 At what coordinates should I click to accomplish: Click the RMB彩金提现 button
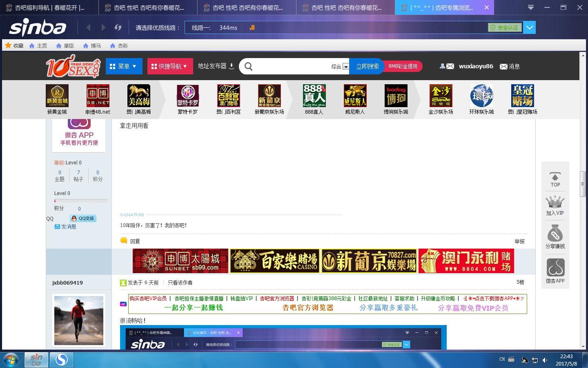[x=403, y=66]
